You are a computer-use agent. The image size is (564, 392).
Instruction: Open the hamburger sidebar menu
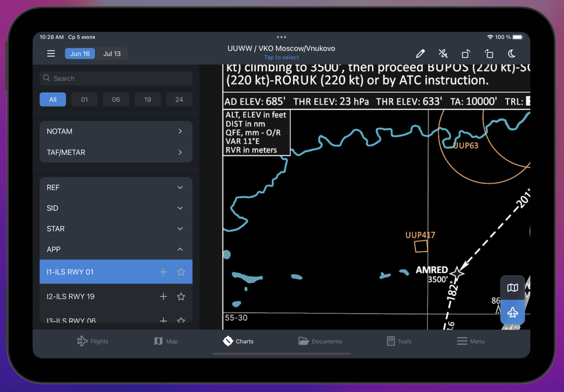[x=51, y=53]
